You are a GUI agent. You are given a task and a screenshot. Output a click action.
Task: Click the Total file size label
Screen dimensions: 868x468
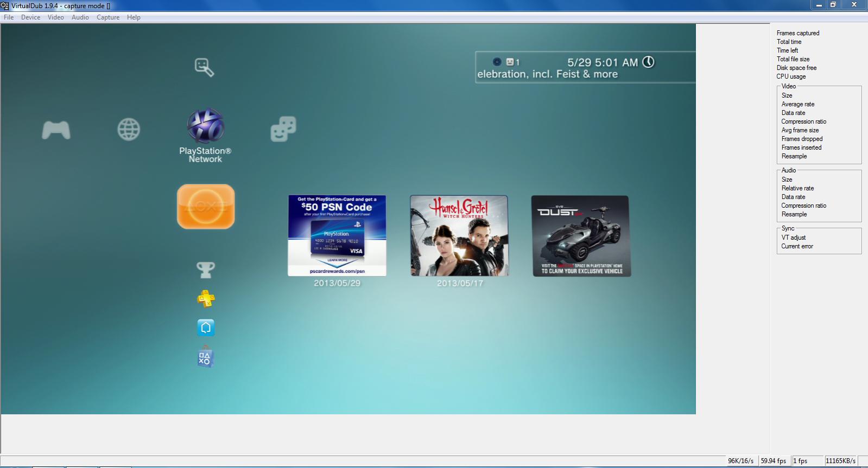[793, 59]
